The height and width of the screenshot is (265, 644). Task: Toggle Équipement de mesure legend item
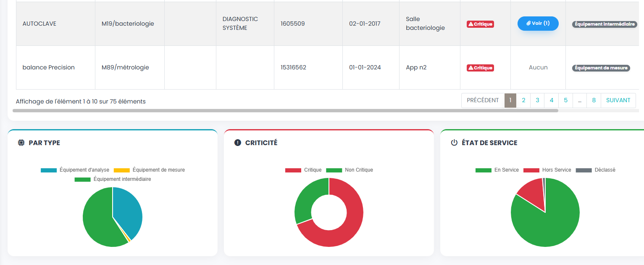click(150, 170)
